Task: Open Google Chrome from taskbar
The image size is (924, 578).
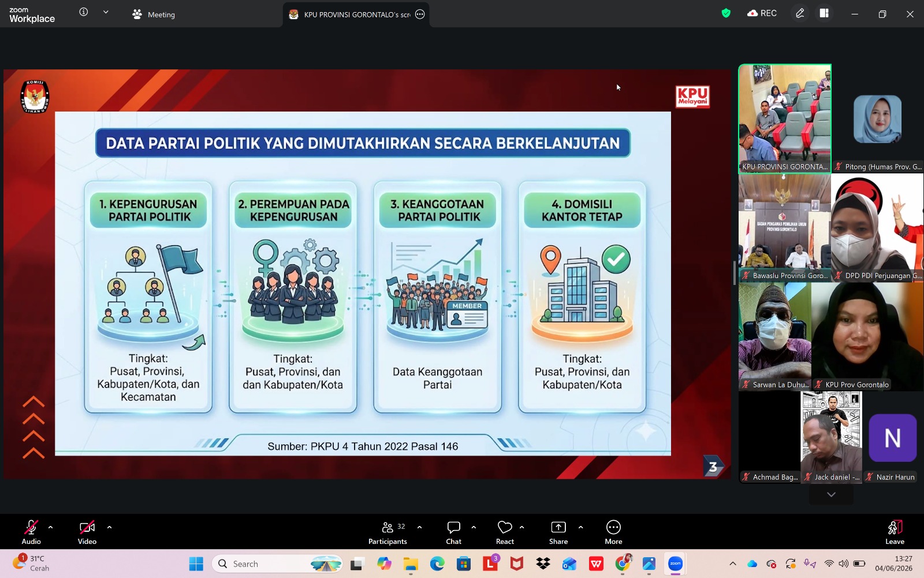Action: [623, 564]
